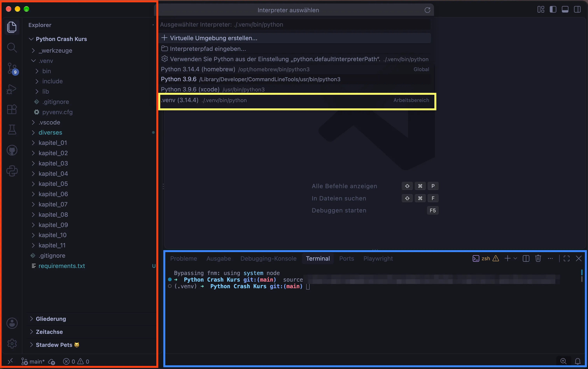Image resolution: width=588 pixels, height=369 pixels.
Task: Open the Testing flask icon
Action: point(12,130)
